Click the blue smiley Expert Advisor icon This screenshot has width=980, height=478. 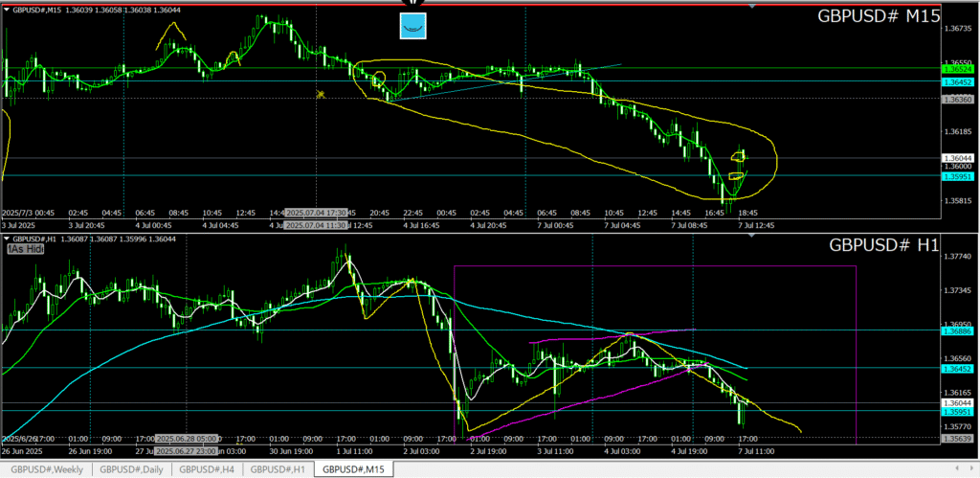(412, 26)
